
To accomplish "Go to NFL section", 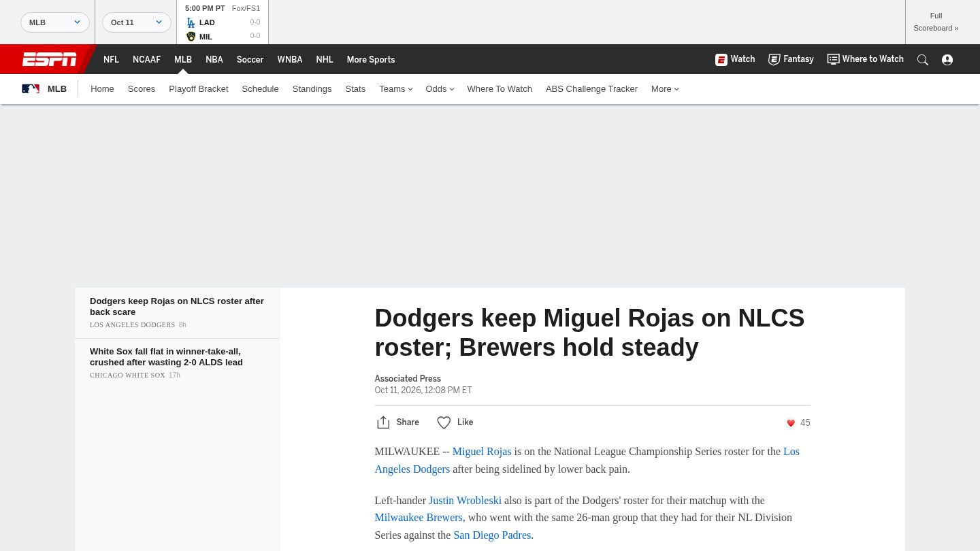I will click(111, 60).
